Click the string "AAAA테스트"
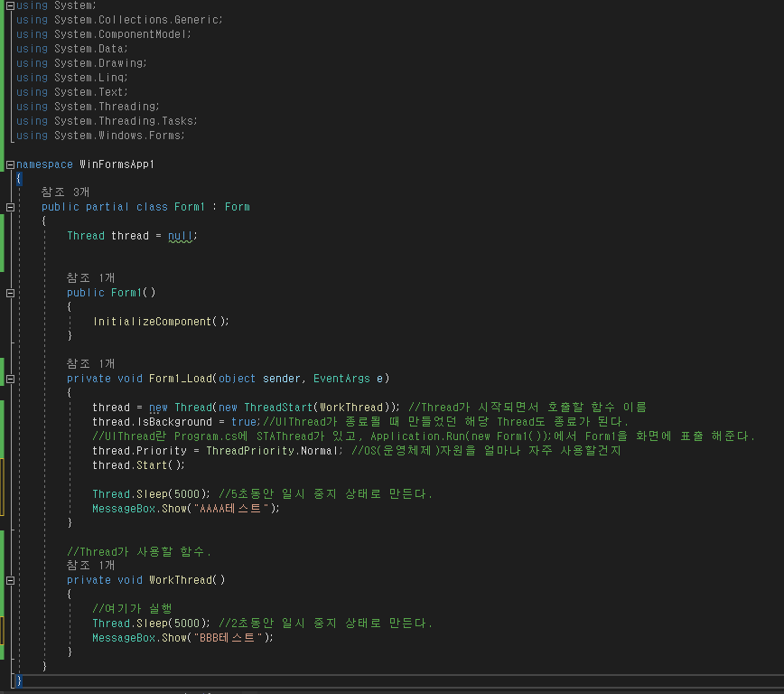784x694 pixels. click(x=231, y=509)
